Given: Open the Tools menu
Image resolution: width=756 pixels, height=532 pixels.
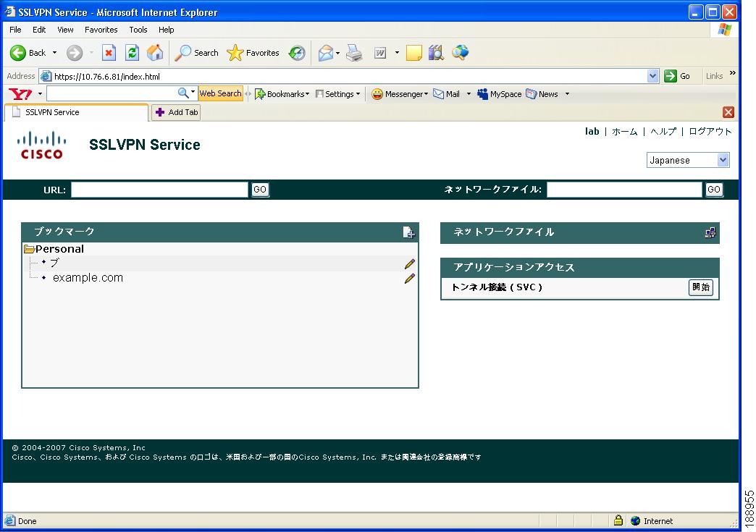Looking at the screenshot, I should (x=138, y=30).
